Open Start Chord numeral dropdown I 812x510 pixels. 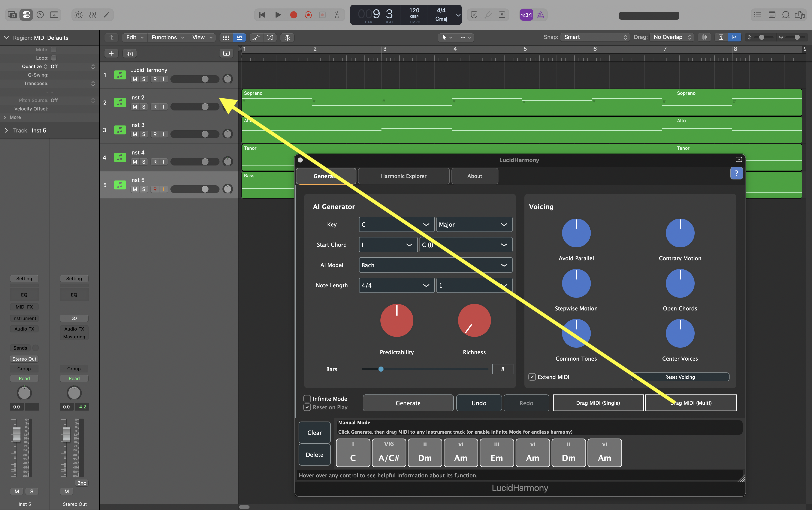click(388, 245)
